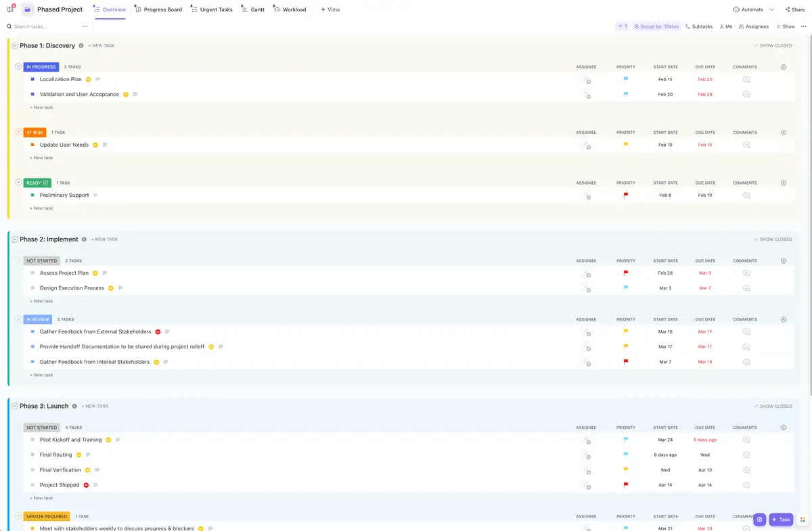Click the In Review status color label
Screen dimensions: 812x531
[38, 319]
